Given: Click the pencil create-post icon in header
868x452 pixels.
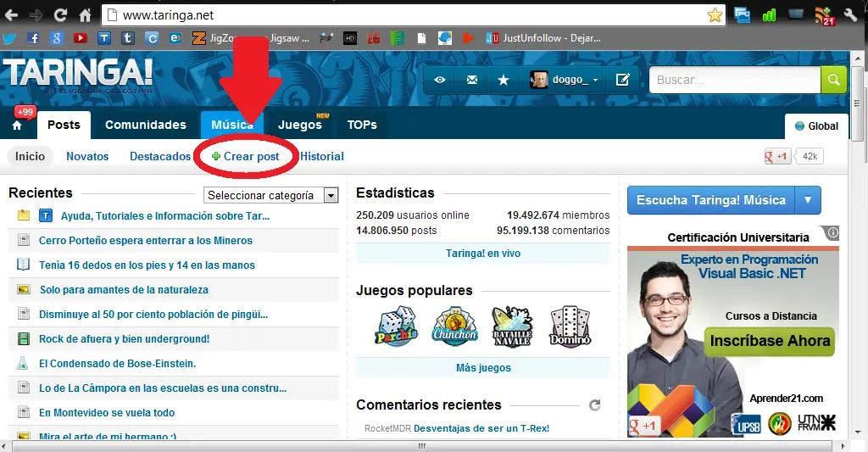Looking at the screenshot, I should [x=623, y=80].
